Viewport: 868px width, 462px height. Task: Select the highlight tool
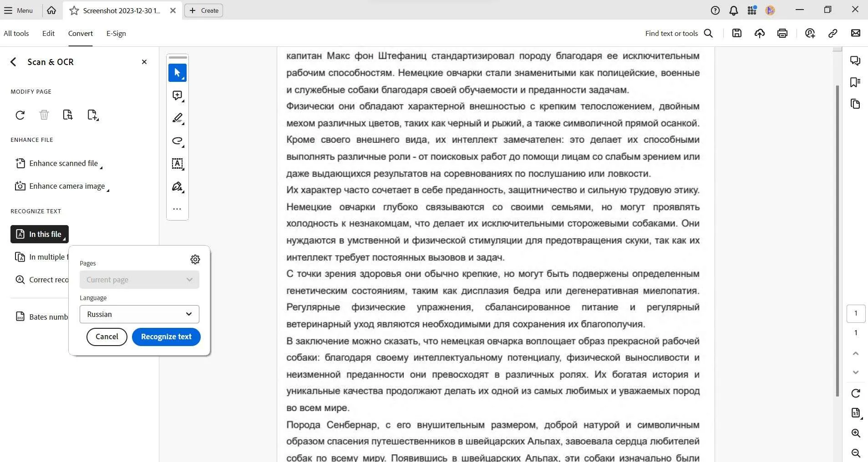click(x=177, y=118)
